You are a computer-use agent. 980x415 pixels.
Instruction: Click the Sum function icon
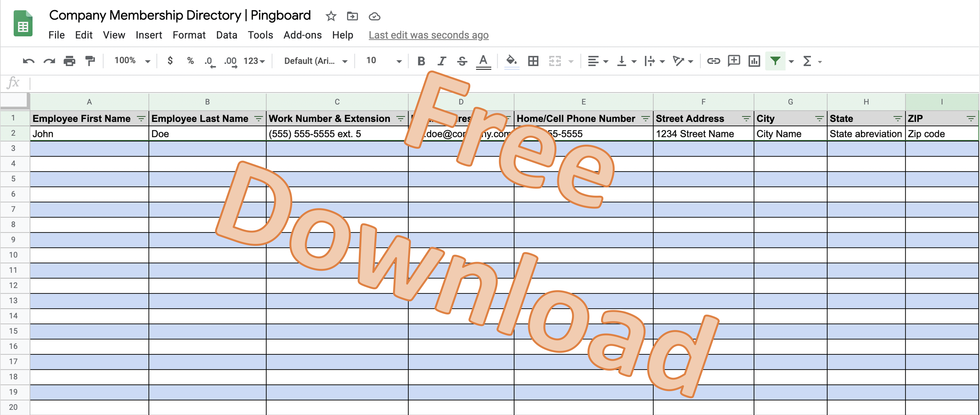[810, 61]
